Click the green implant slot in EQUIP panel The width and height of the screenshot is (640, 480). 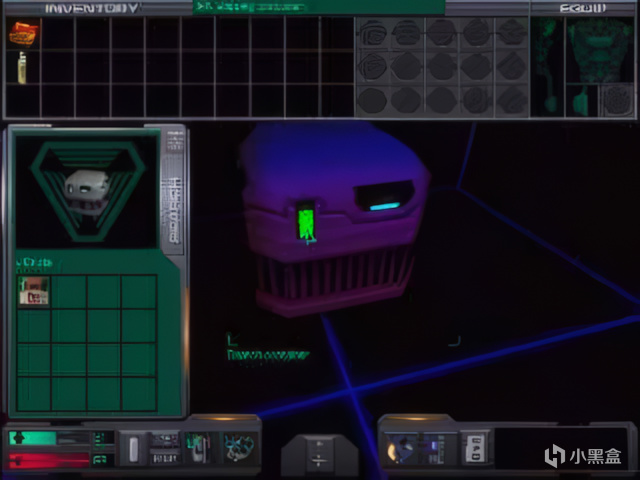click(x=581, y=100)
